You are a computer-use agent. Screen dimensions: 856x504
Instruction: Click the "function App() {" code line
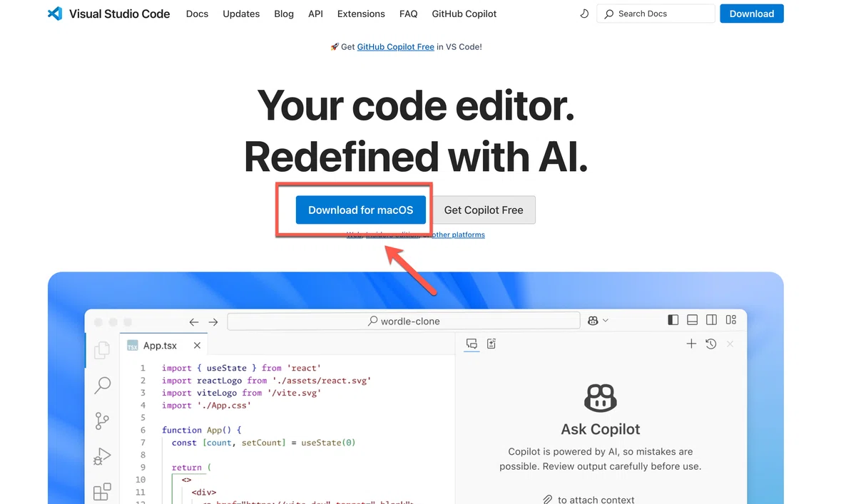pyautogui.click(x=202, y=430)
